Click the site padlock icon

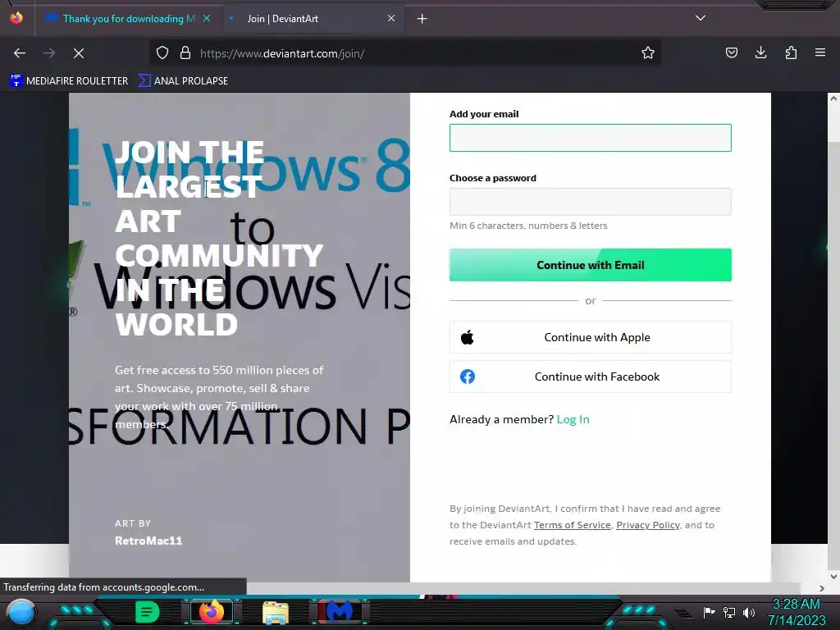[185, 52]
